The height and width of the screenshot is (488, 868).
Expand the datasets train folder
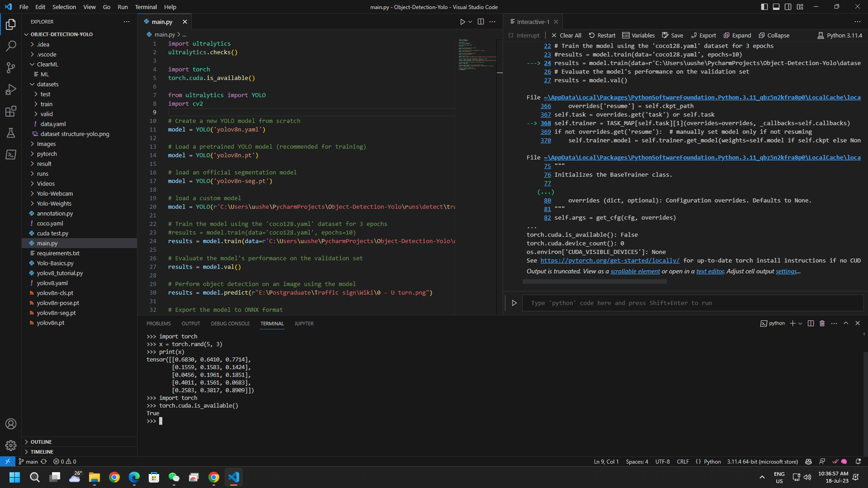coord(46,104)
